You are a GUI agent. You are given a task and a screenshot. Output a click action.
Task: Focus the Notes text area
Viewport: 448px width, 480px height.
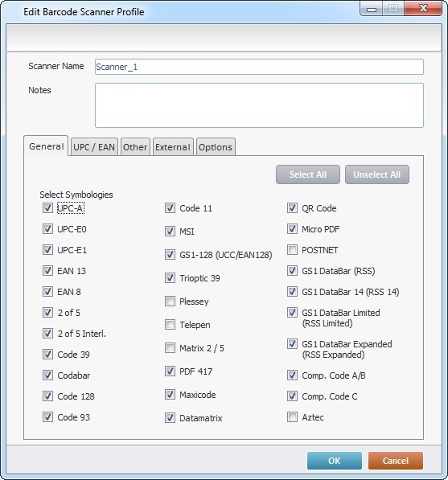coord(259,105)
